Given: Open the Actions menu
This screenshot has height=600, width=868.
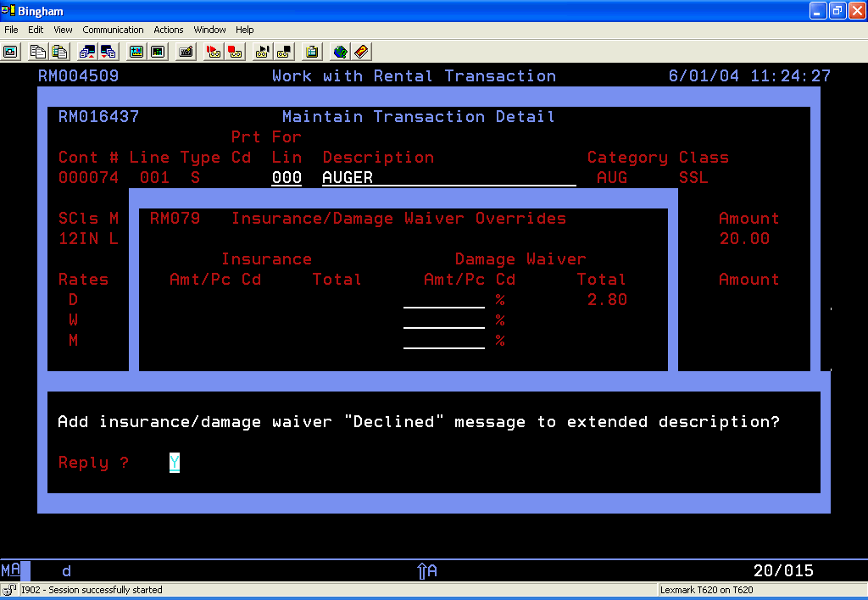Looking at the screenshot, I should click(168, 30).
